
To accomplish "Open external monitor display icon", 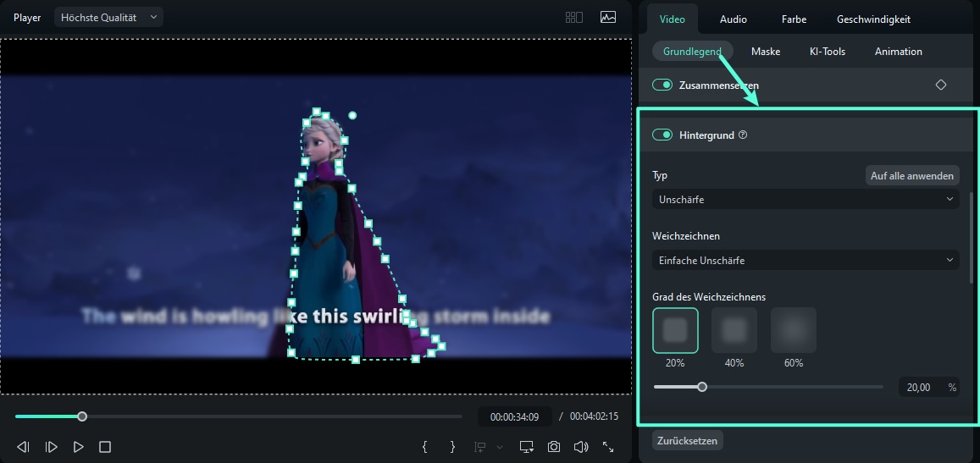I will point(527,447).
